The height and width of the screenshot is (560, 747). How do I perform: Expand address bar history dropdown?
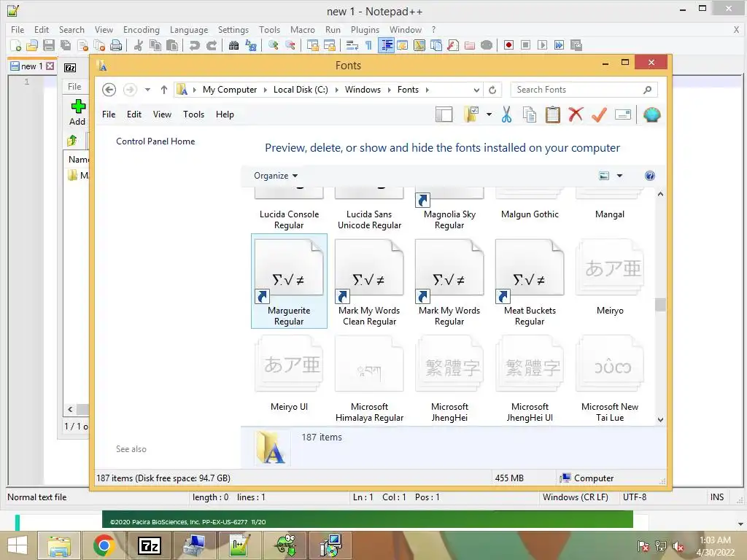[x=476, y=90]
